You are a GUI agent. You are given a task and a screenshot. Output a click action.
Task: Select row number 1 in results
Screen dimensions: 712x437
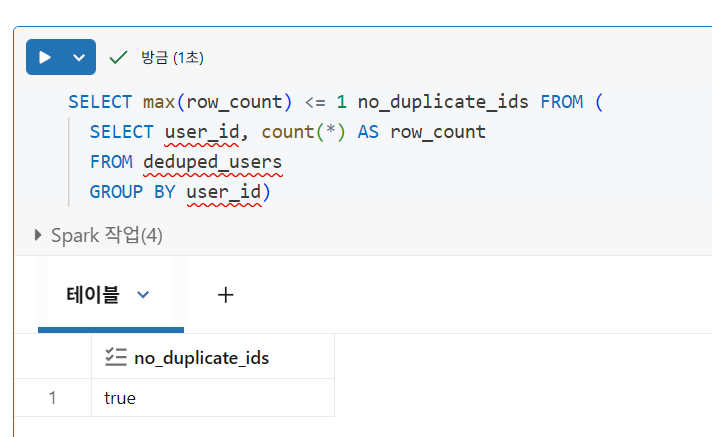click(53, 398)
